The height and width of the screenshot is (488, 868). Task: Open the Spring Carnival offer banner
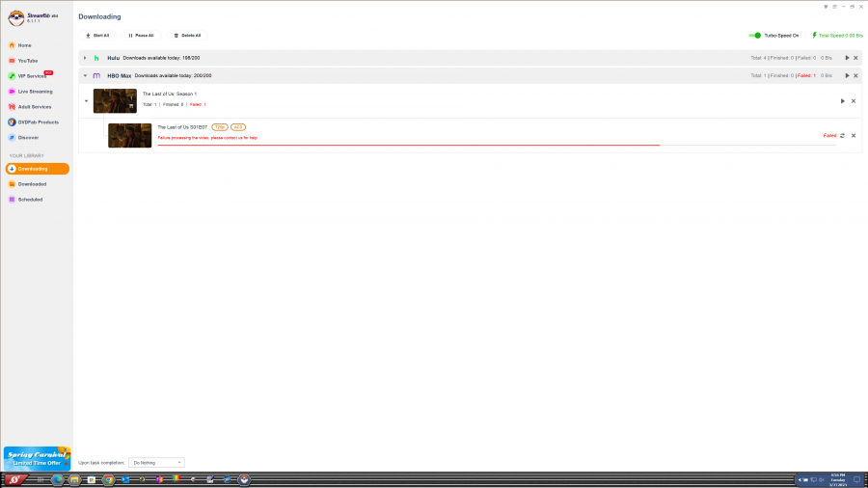point(37,459)
